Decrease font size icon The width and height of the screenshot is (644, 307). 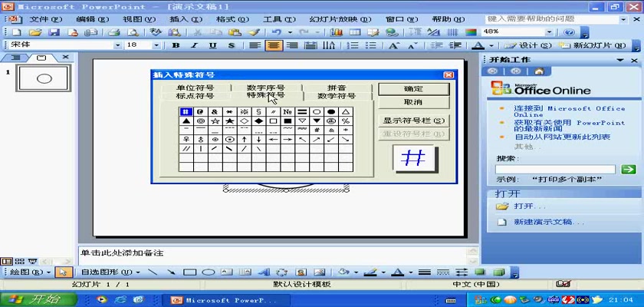tap(412, 45)
